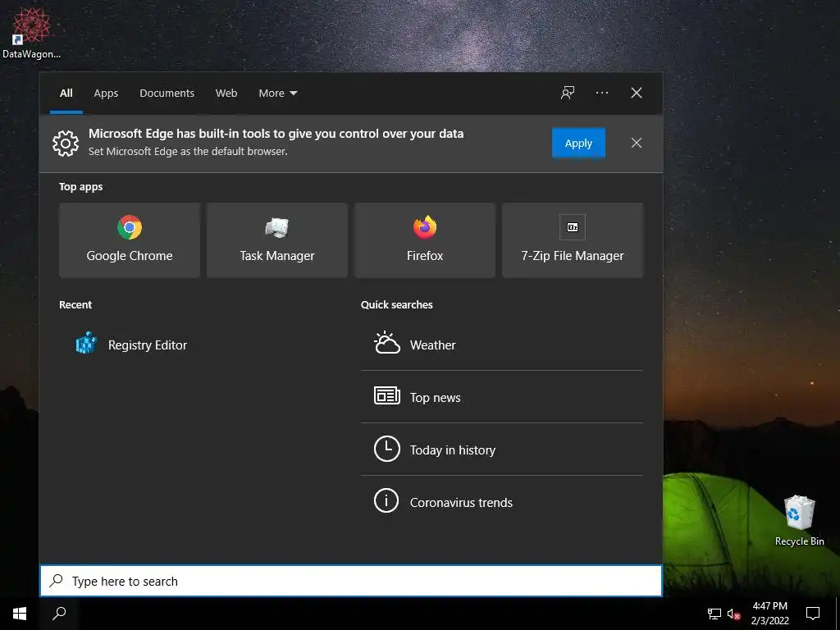Viewport: 840px width, 630px height.
Task: Focus the Type here to search box
Action: pos(351,581)
